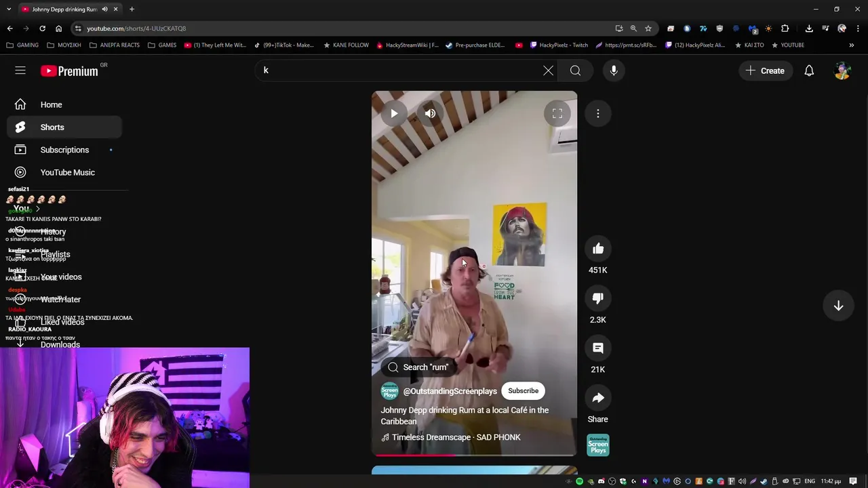
Task: Open Windows notification center
Action: click(x=853, y=481)
